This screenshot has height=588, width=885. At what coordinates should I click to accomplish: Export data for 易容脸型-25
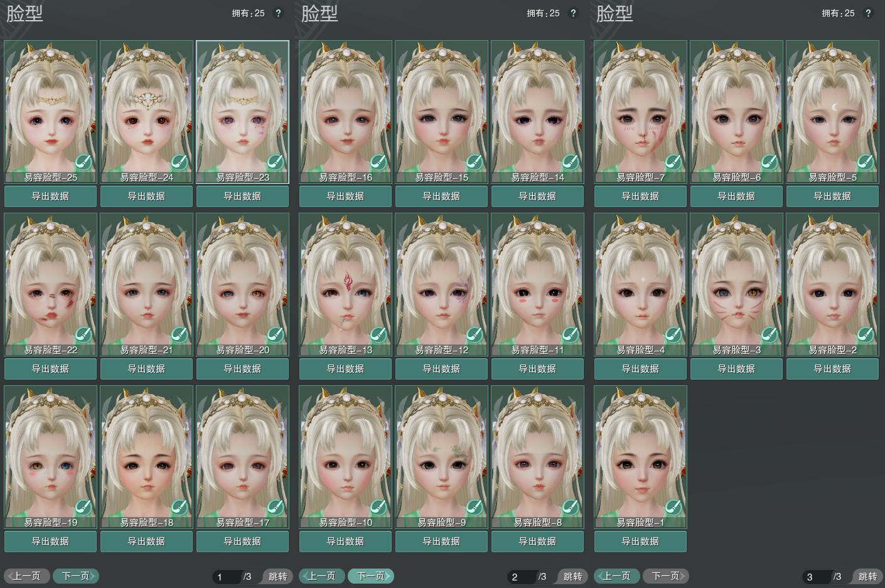tap(51, 196)
